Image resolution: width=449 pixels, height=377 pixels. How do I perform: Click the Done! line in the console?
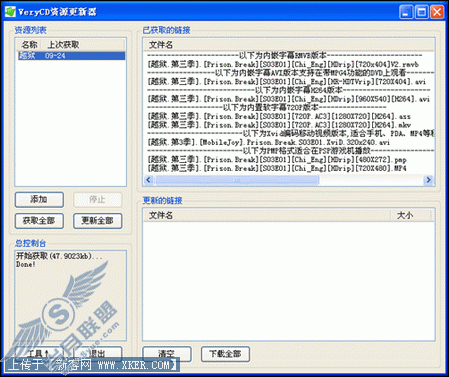[26, 264]
